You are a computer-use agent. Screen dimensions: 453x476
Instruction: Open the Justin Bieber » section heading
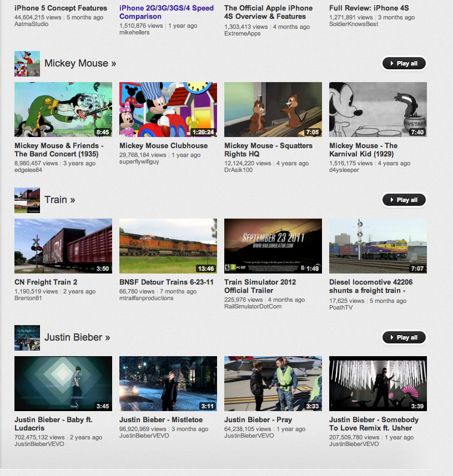click(x=77, y=337)
